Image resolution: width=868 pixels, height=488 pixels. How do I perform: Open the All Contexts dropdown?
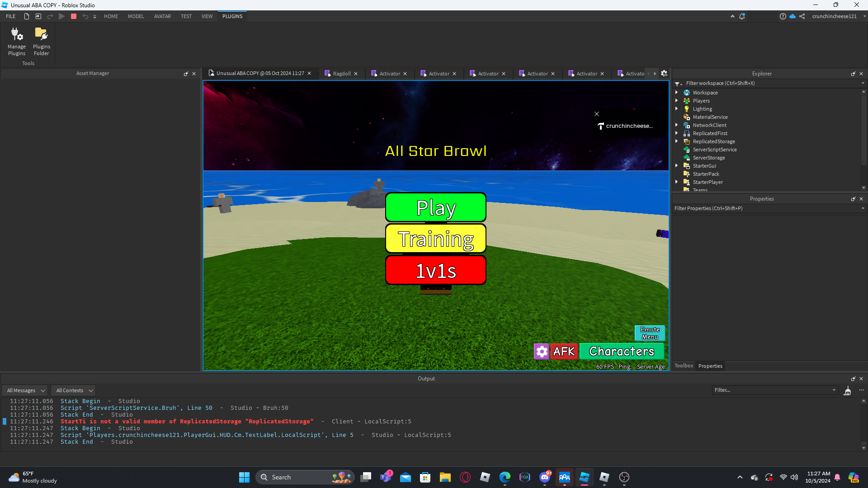[75, 390]
